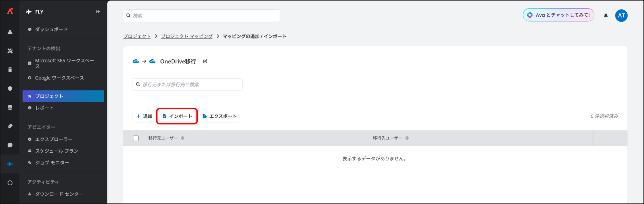Image resolution: width=644 pixels, height=204 pixels.
Task: Click the エクスポート button
Action: (220, 116)
